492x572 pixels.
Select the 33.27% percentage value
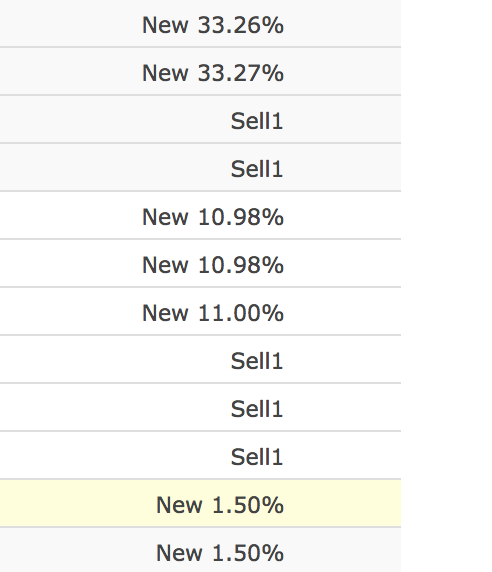tap(240, 73)
